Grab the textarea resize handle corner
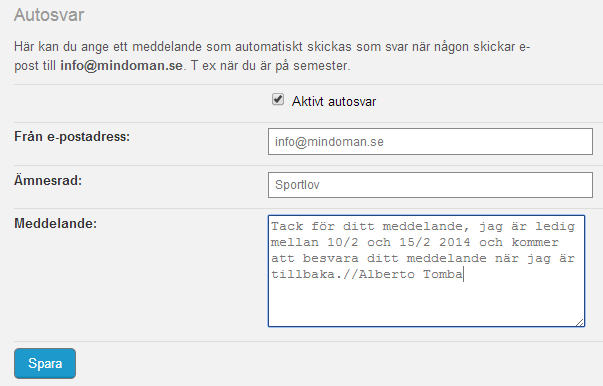 (580, 322)
